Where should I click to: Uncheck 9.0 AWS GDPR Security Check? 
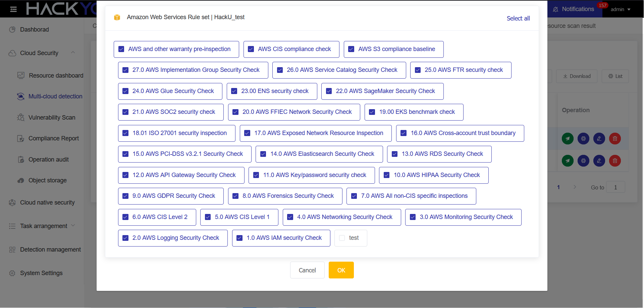[125, 196]
